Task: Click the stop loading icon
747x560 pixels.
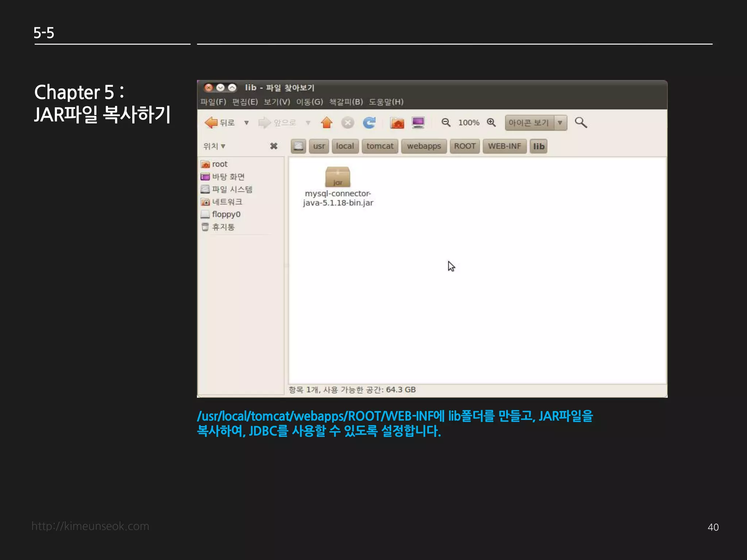Action: [x=348, y=123]
